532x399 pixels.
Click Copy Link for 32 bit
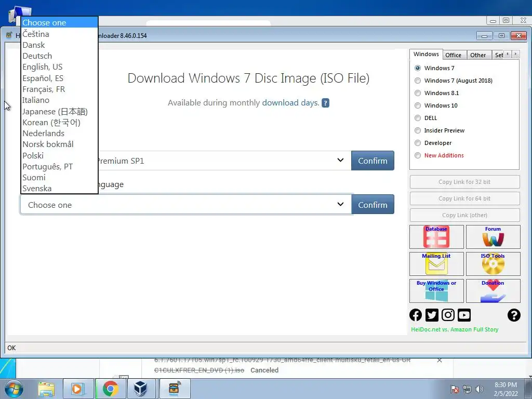coord(464,182)
